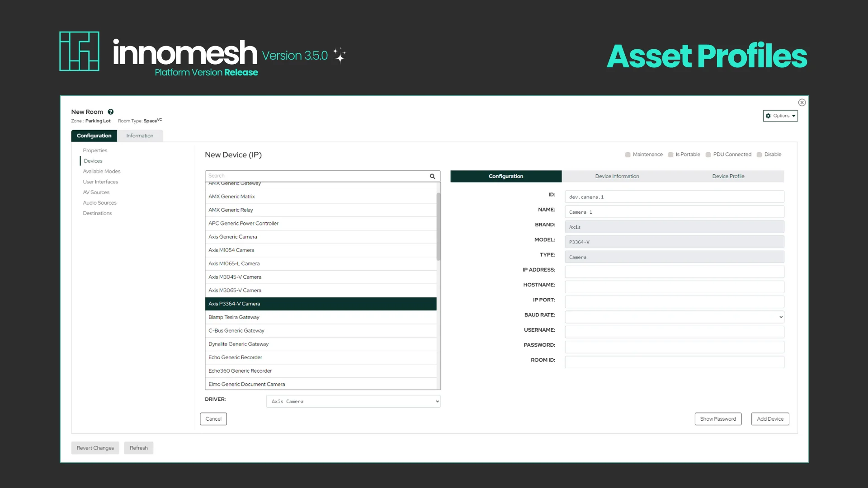
Task: Expand the Baud Rate dropdown
Action: 674,317
